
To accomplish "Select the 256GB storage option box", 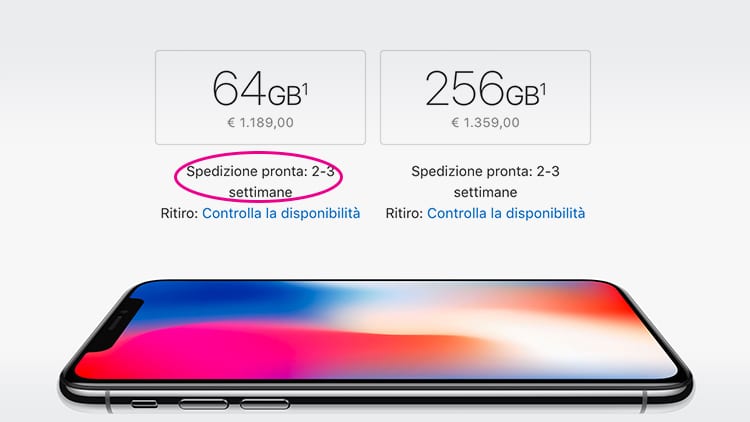I will [485, 97].
